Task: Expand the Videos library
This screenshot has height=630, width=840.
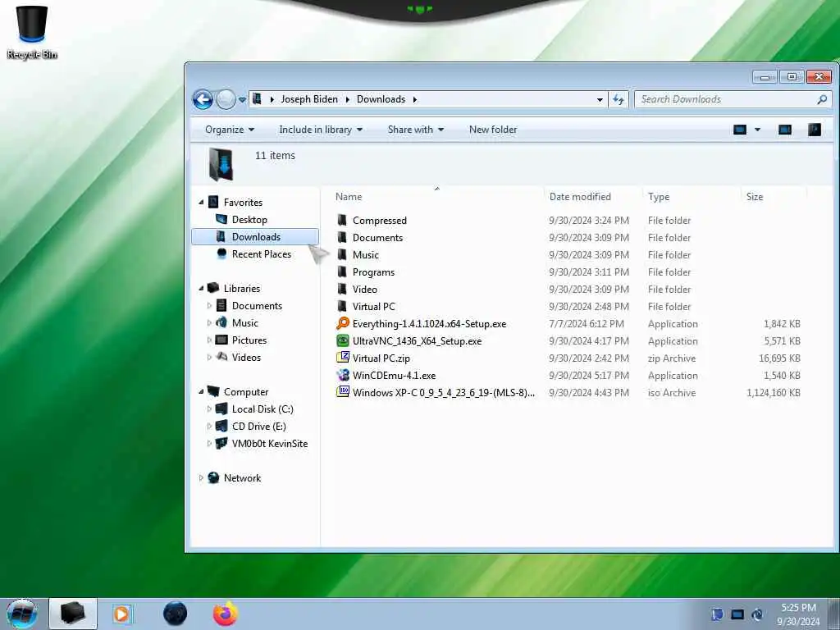Action: pos(209,358)
